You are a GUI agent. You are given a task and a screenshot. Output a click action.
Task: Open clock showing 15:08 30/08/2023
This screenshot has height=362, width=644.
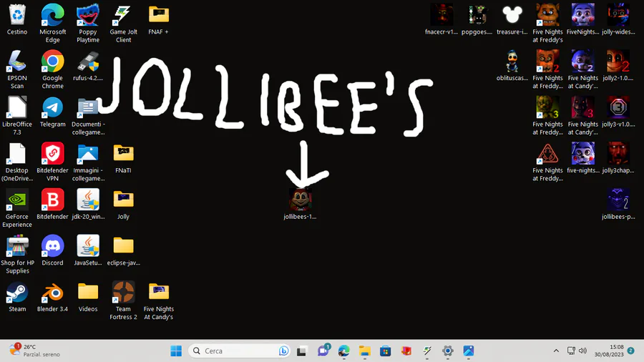[x=609, y=351]
